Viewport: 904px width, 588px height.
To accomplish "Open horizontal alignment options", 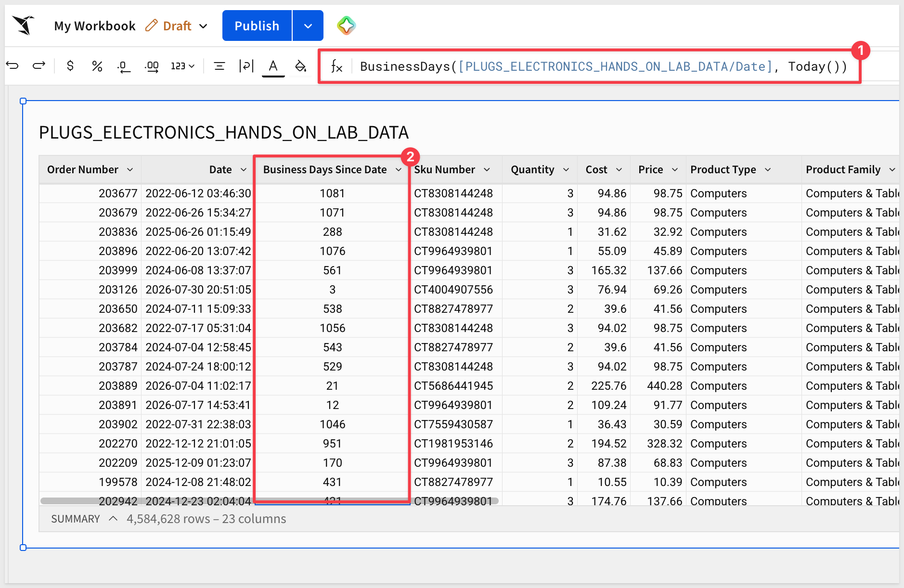I will tap(220, 66).
